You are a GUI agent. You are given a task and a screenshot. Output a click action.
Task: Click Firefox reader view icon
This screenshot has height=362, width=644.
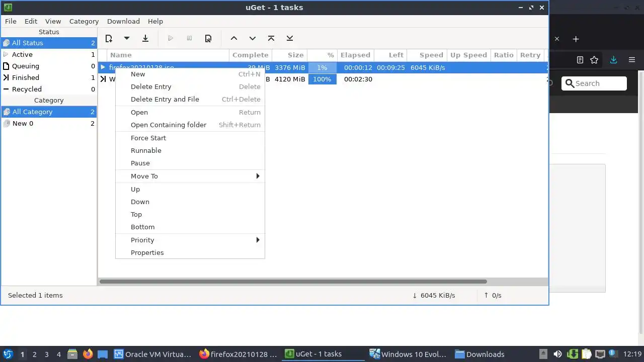[x=580, y=60]
